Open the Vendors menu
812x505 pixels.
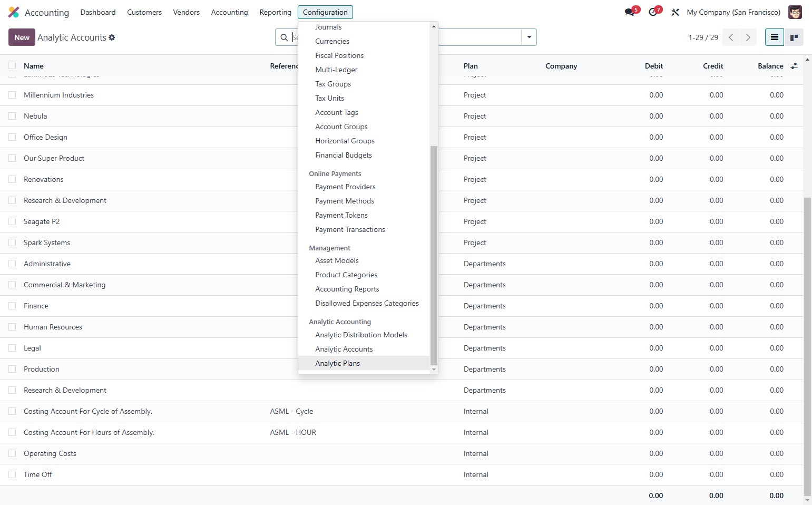pyautogui.click(x=187, y=12)
